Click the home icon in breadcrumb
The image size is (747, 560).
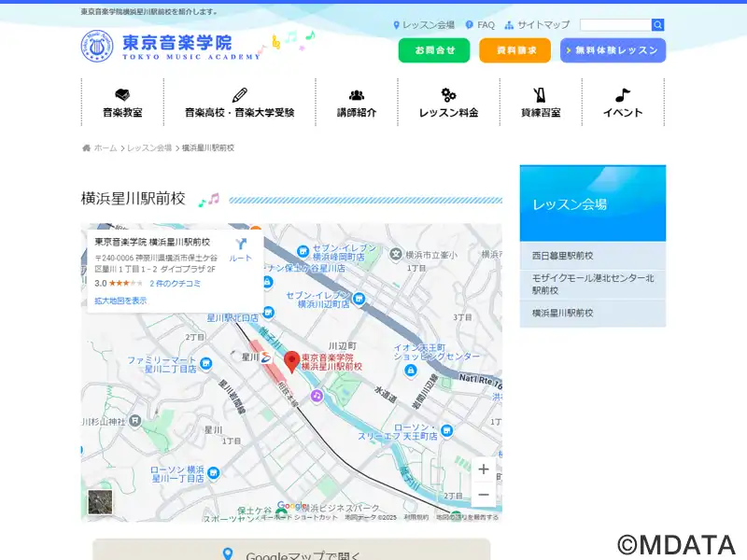[x=86, y=148]
